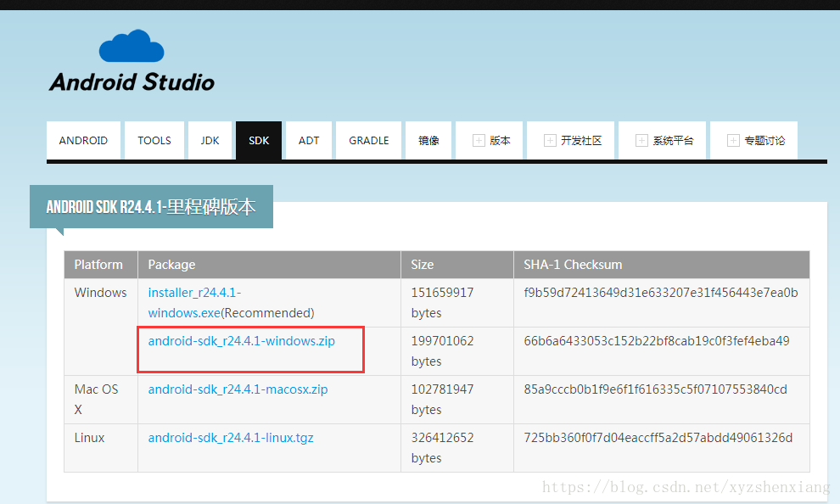Switch to the TOOLS tab
The width and height of the screenshot is (840, 504).
point(154,140)
